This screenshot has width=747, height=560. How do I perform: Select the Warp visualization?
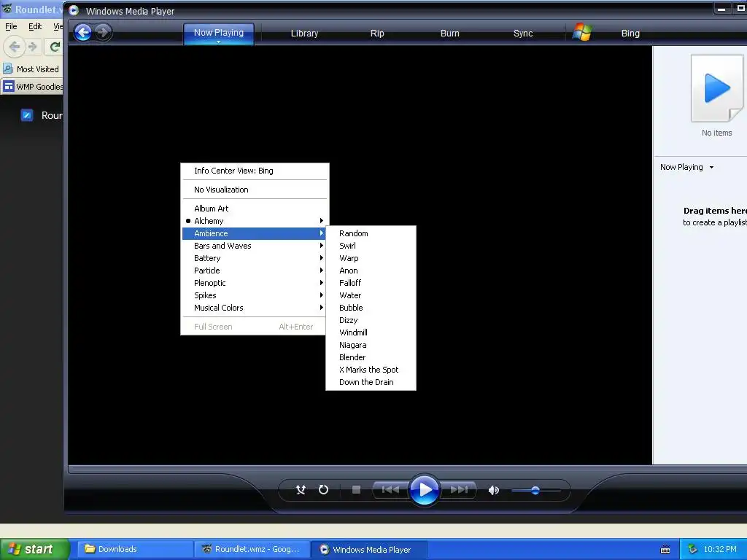(x=371, y=258)
